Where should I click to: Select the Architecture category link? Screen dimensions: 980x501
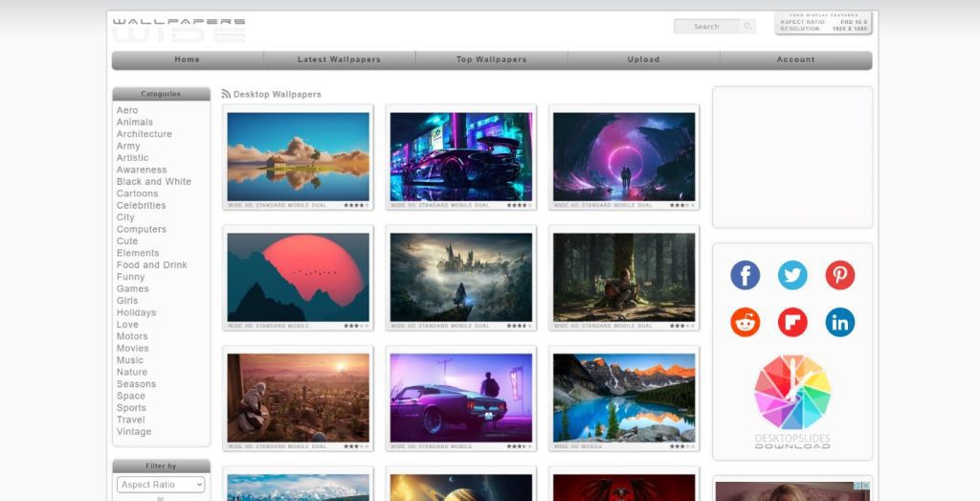(x=145, y=134)
